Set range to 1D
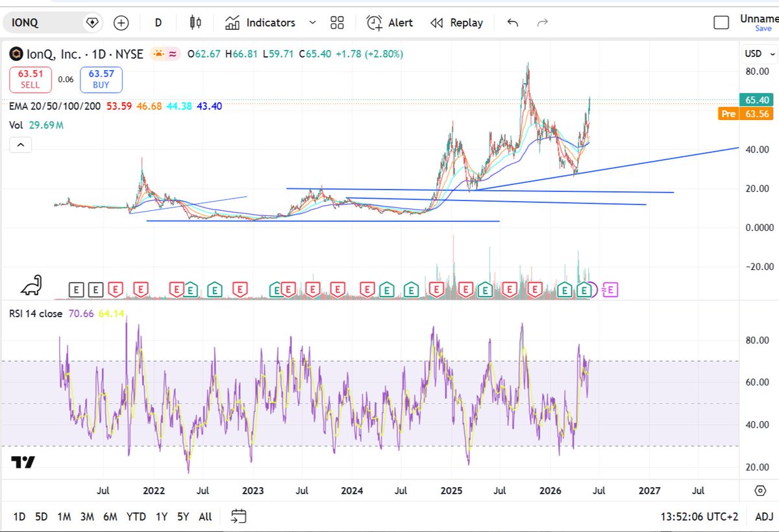Viewport: 779px width, 532px height. pyautogui.click(x=20, y=517)
